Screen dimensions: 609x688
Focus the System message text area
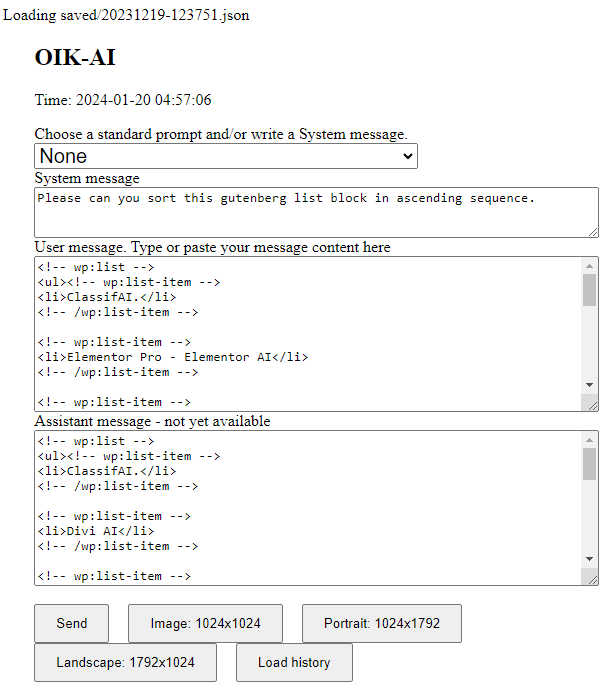[316, 213]
